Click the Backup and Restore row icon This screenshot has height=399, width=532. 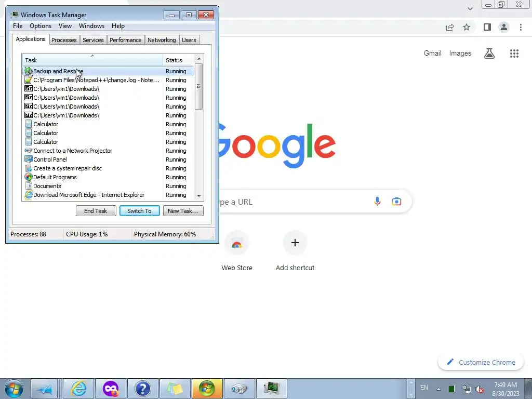point(29,71)
